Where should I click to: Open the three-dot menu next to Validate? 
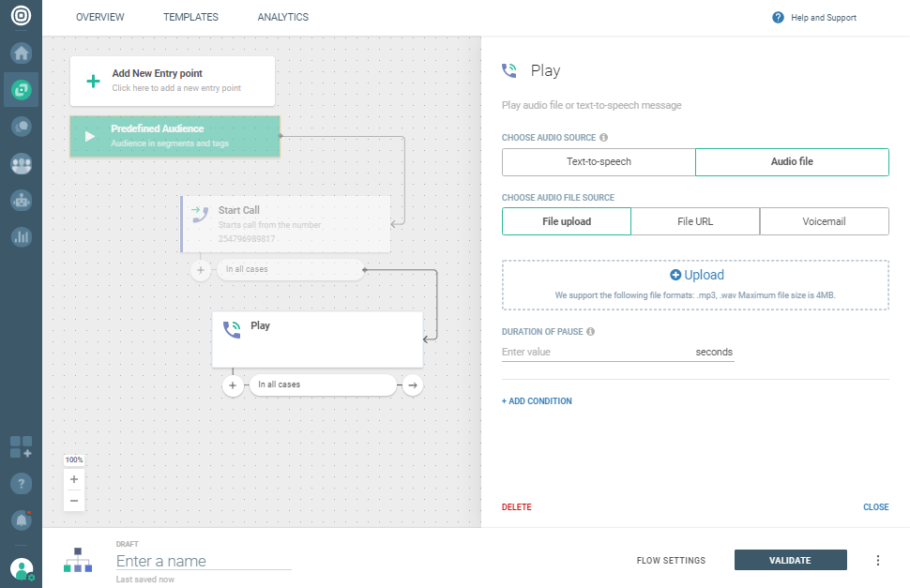[878, 560]
